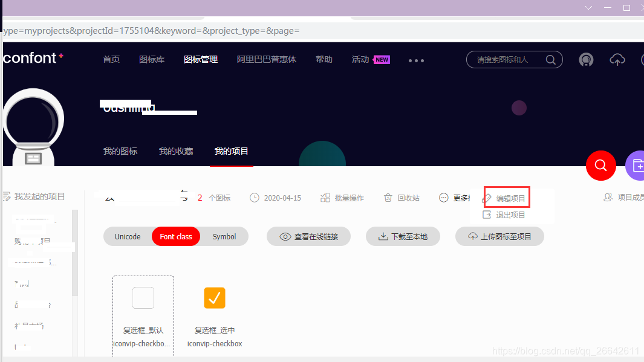Switch to Symbol mode
The width and height of the screenshot is (644, 362).
pyautogui.click(x=224, y=236)
